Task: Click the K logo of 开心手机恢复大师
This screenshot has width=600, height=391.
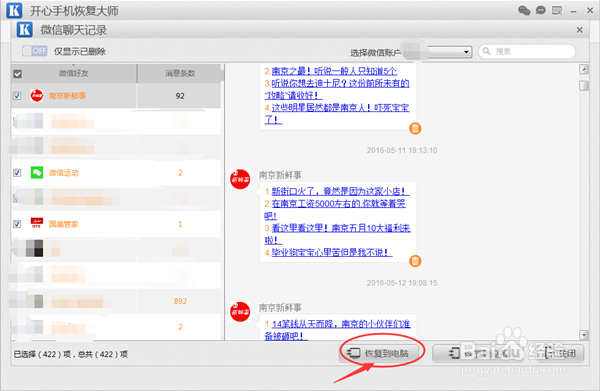Action: tap(14, 11)
